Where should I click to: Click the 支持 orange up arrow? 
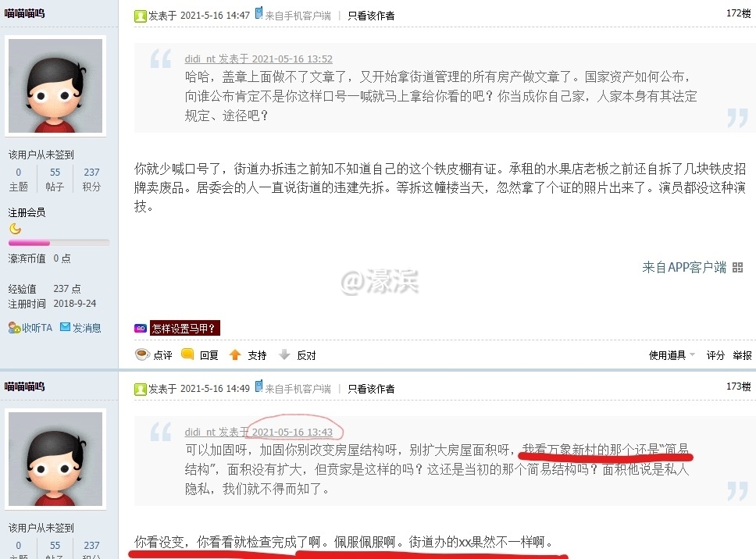235,354
